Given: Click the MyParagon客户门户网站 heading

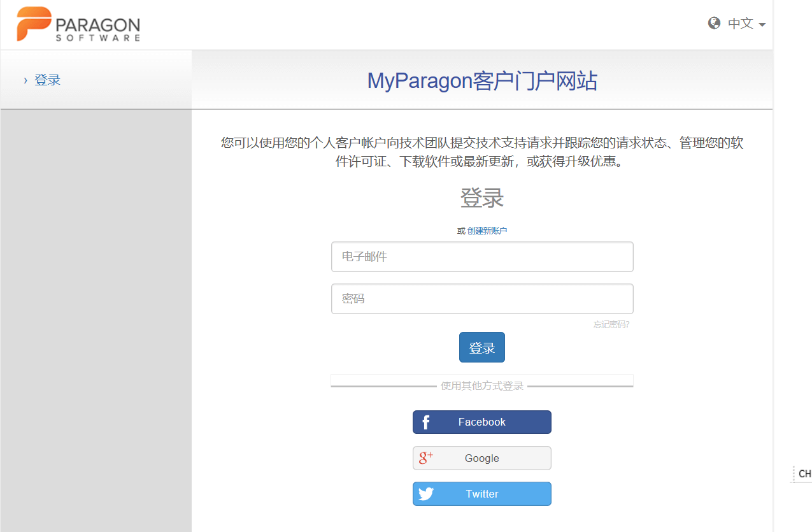Looking at the screenshot, I should tap(482, 81).
